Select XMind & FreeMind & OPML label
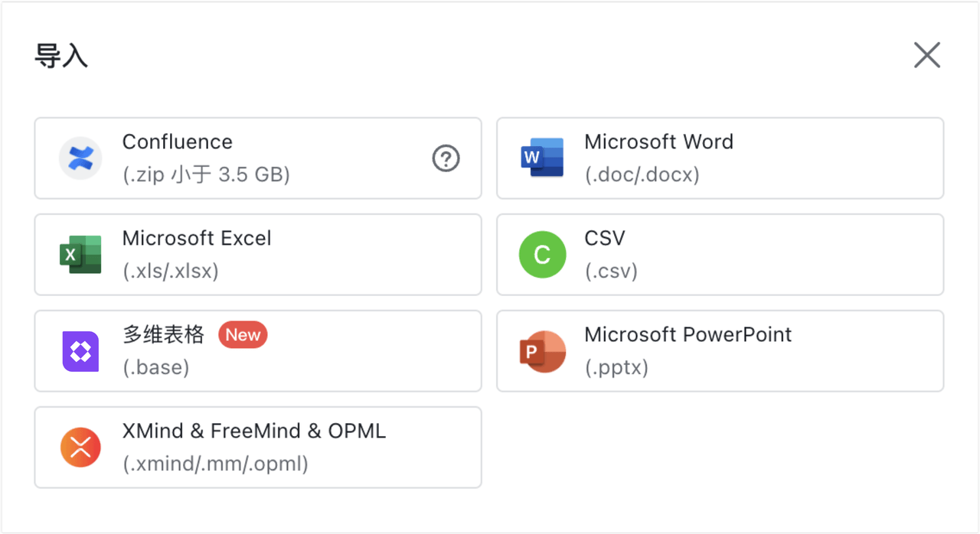980x534 pixels. [253, 431]
